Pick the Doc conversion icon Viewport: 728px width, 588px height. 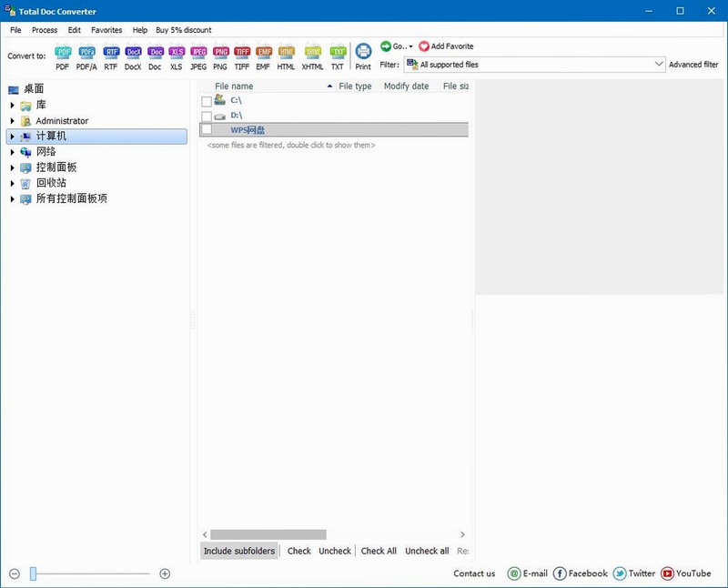point(155,56)
